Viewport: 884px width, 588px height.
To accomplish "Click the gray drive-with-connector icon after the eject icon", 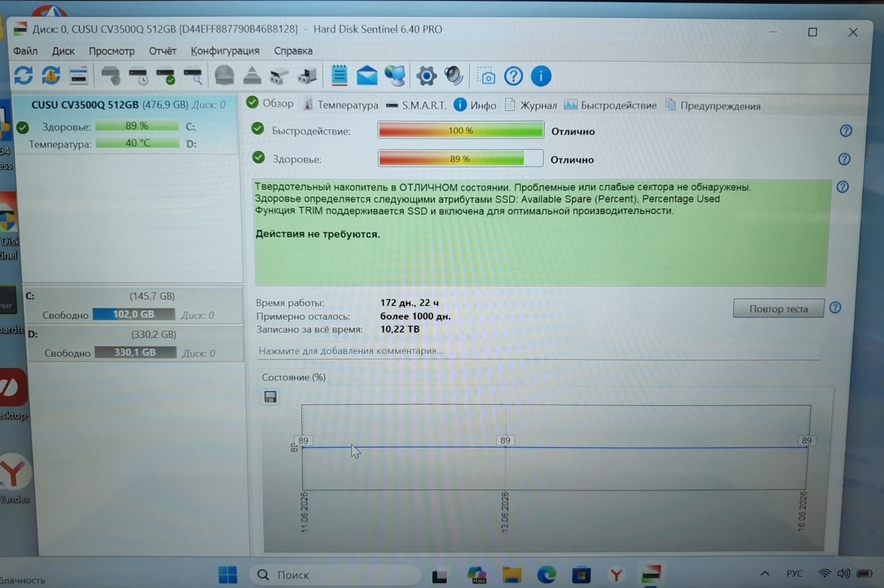I will (279, 76).
